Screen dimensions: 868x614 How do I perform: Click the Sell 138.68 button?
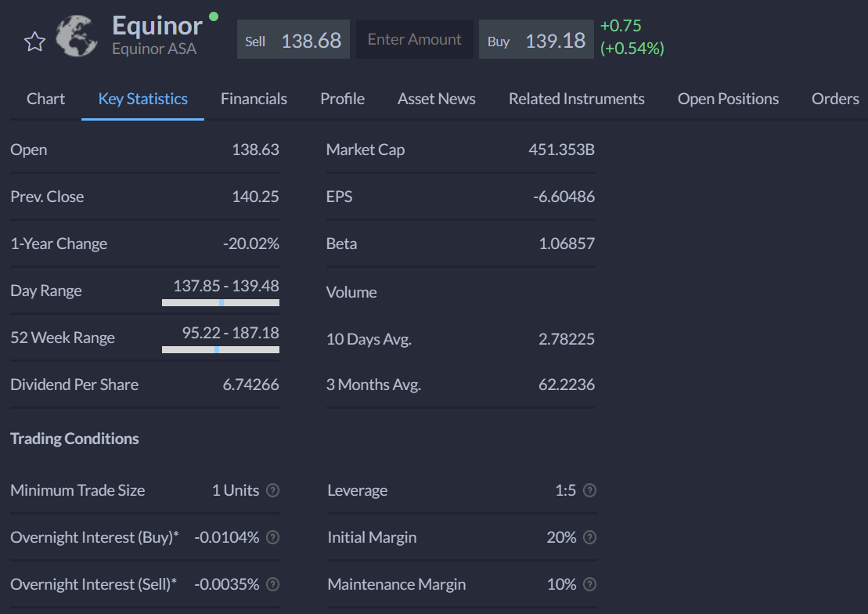[x=294, y=39]
